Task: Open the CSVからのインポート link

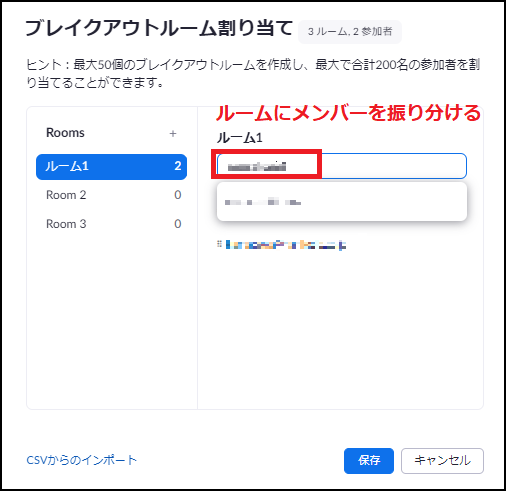Action: [82, 460]
